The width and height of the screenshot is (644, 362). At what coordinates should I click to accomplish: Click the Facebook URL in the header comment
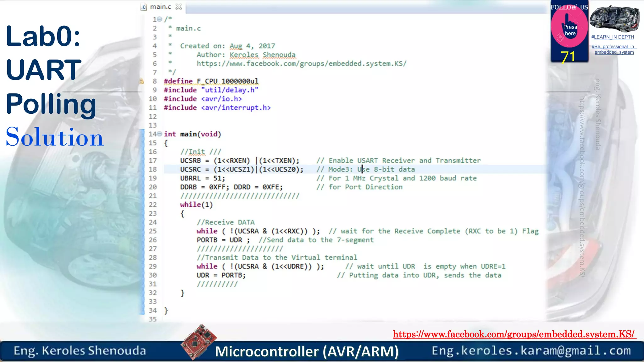pos(301,63)
